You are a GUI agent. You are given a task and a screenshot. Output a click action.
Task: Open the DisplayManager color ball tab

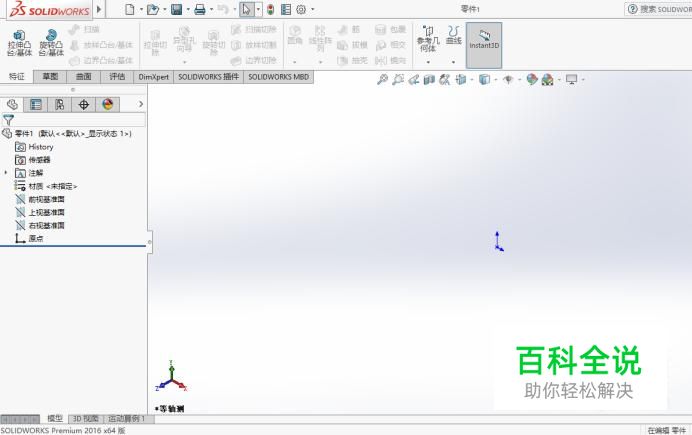click(x=108, y=105)
